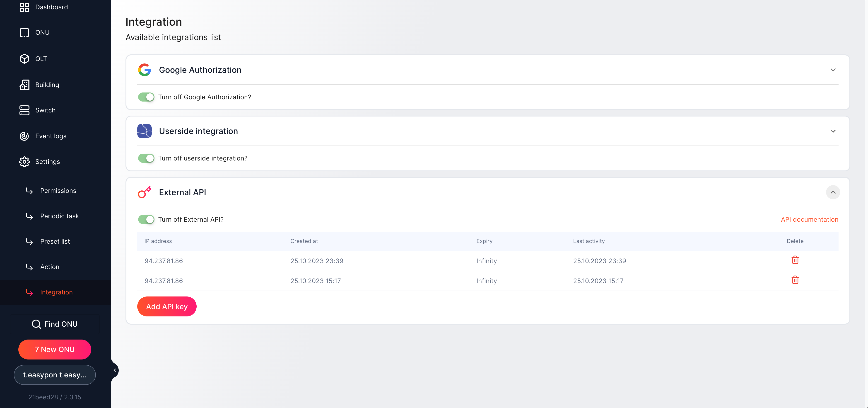Click the 7 New ONU button
Image resolution: width=868 pixels, height=408 pixels.
click(55, 349)
